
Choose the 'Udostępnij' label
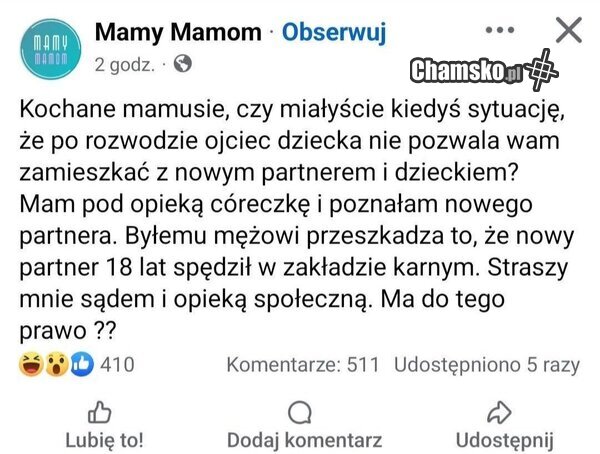tap(504, 439)
